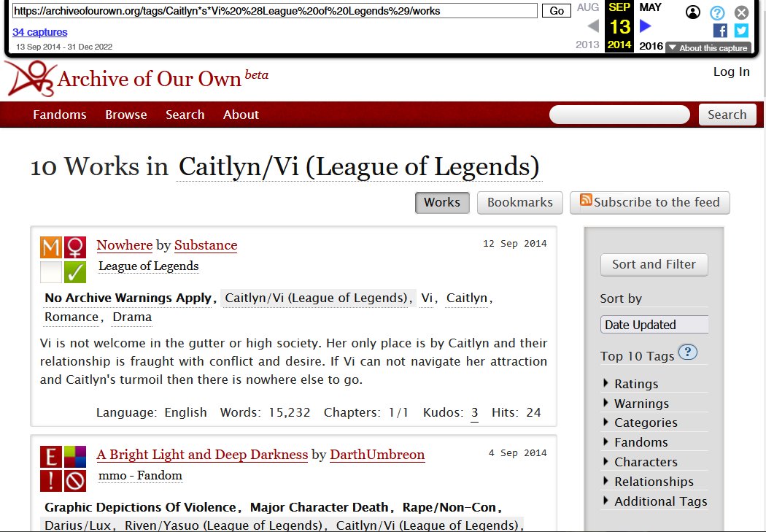Image resolution: width=766 pixels, height=532 pixels.
Task: Click the F/F category icon on Nowhere
Action: click(74, 247)
